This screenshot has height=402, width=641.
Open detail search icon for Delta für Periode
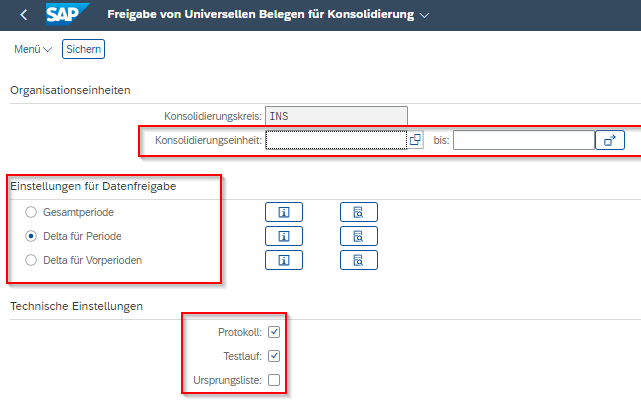358,236
